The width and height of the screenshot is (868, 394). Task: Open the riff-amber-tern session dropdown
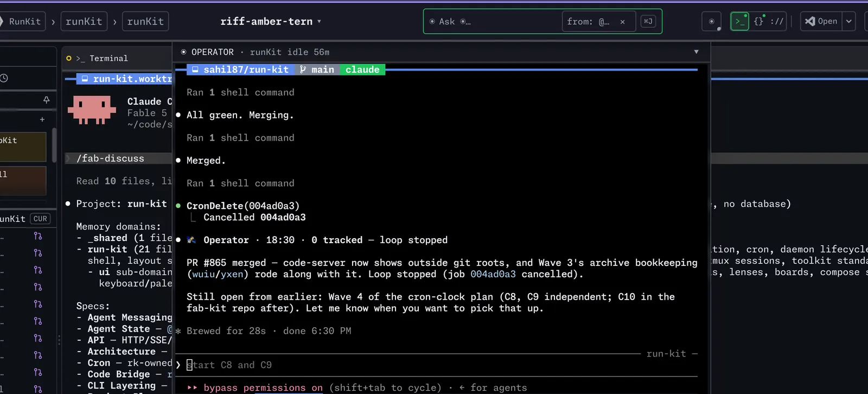pyautogui.click(x=271, y=21)
